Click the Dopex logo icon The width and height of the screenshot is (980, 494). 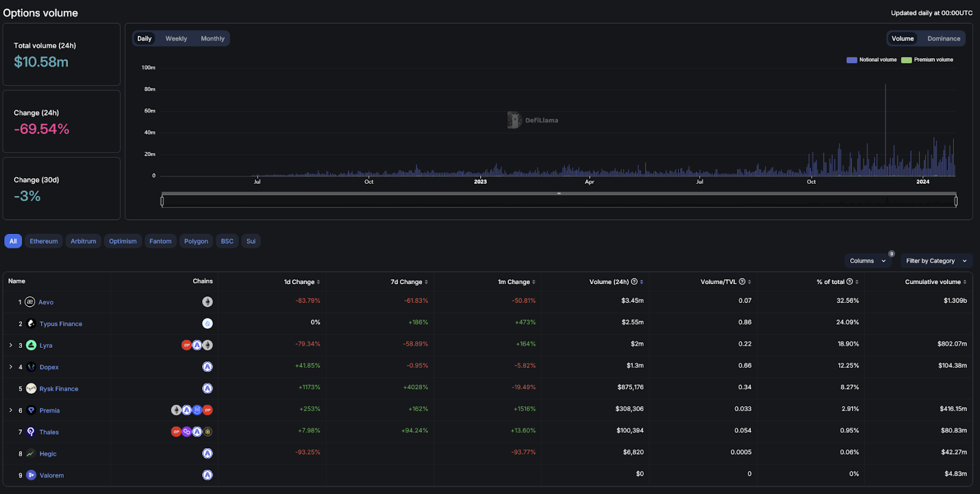31,367
